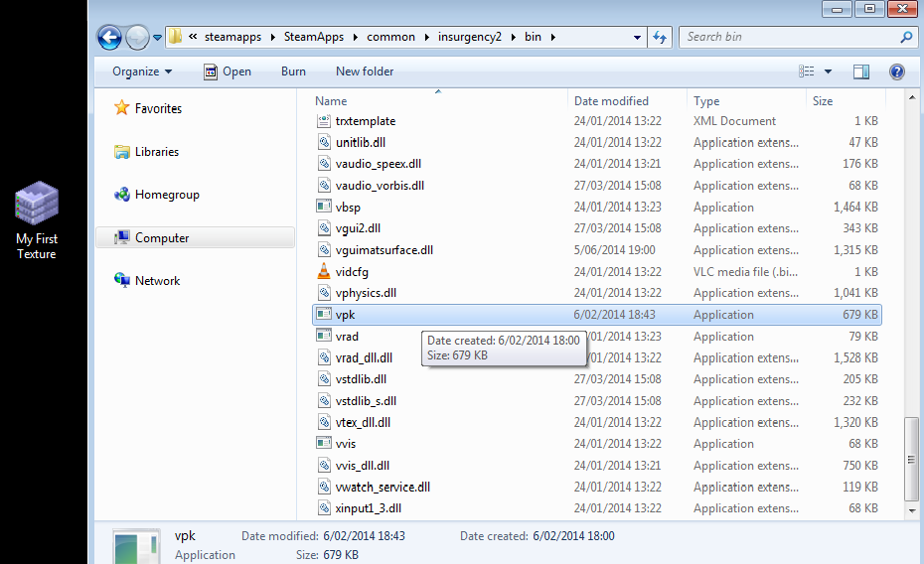Select the vvis application icon
Image resolution: width=924 pixels, height=564 pixels.
tap(324, 443)
